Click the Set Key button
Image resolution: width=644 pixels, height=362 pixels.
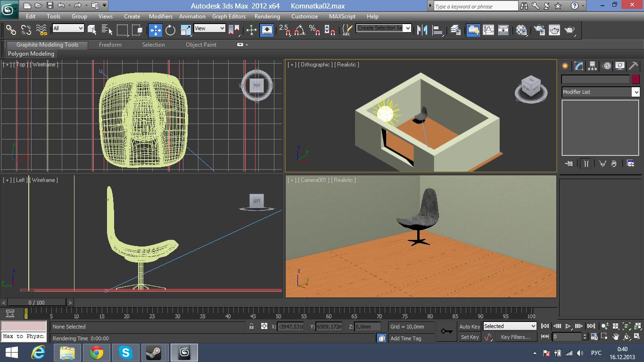(470, 337)
